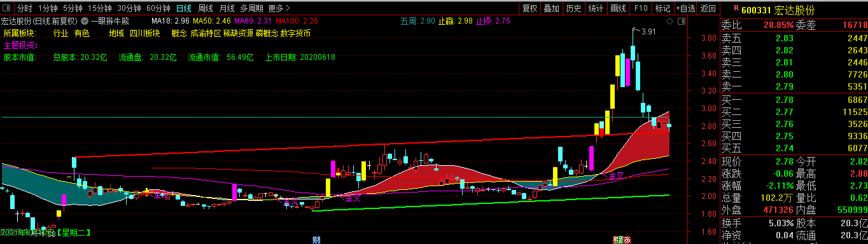This screenshot has width=868, height=244.
Task: Switch to 周线 weekly chart
Action: coord(205,8)
